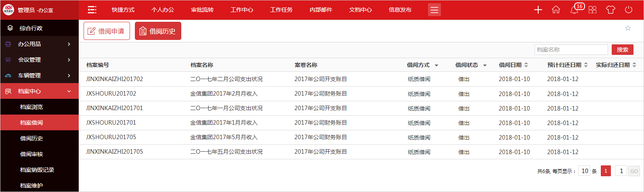Viewport: 644px width, 192px height.
Task: Sort the table by 借阅日期
Action: pyautogui.click(x=526, y=65)
